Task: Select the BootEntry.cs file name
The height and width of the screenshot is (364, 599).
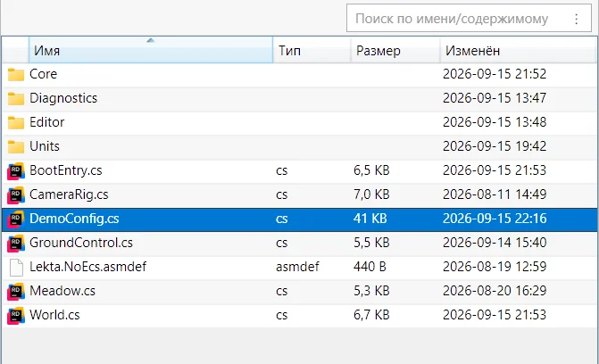Action: coord(66,170)
